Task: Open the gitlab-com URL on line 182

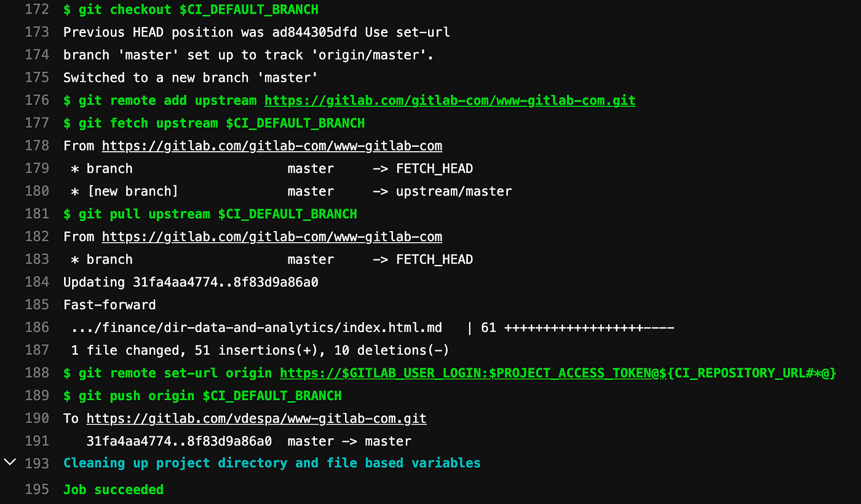Action: [x=272, y=237]
